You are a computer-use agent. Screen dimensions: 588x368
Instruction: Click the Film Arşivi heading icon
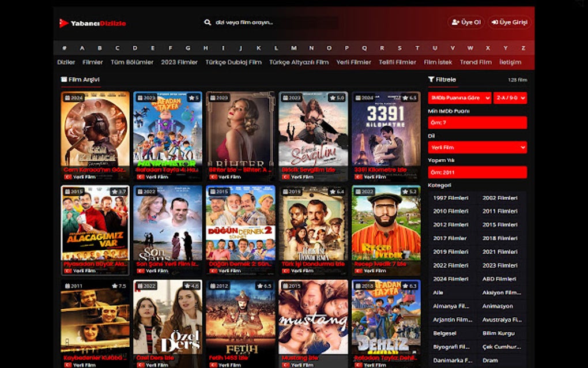(x=64, y=80)
